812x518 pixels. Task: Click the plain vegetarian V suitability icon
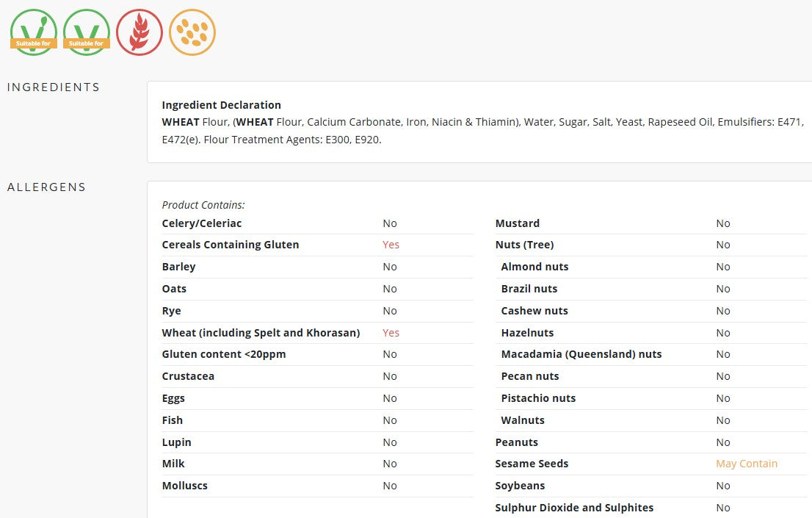[x=87, y=32]
